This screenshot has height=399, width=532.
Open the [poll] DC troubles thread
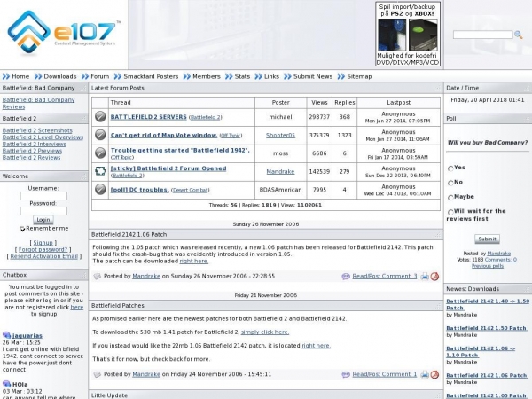pos(139,190)
